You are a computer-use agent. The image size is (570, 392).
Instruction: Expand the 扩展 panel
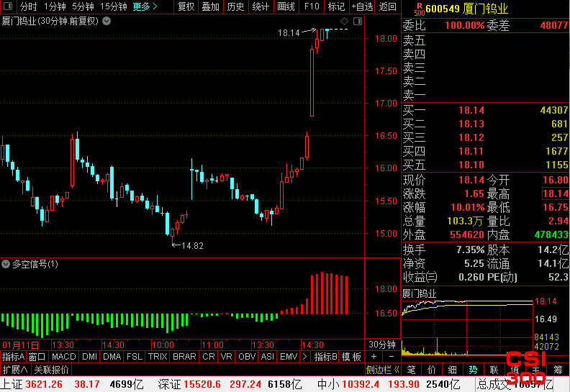[x=15, y=370]
